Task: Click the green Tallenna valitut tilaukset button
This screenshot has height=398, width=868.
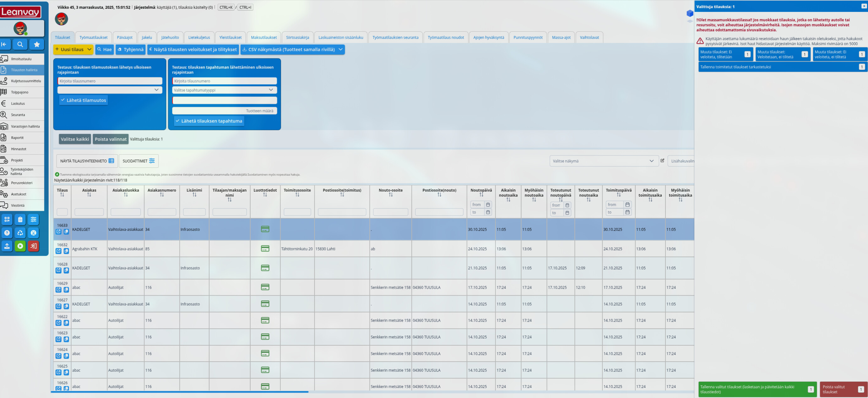Action: click(x=757, y=389)
